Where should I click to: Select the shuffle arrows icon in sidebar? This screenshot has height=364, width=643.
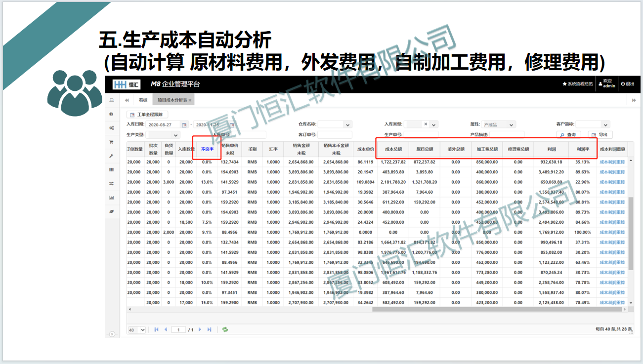click(x=111, y=183)
